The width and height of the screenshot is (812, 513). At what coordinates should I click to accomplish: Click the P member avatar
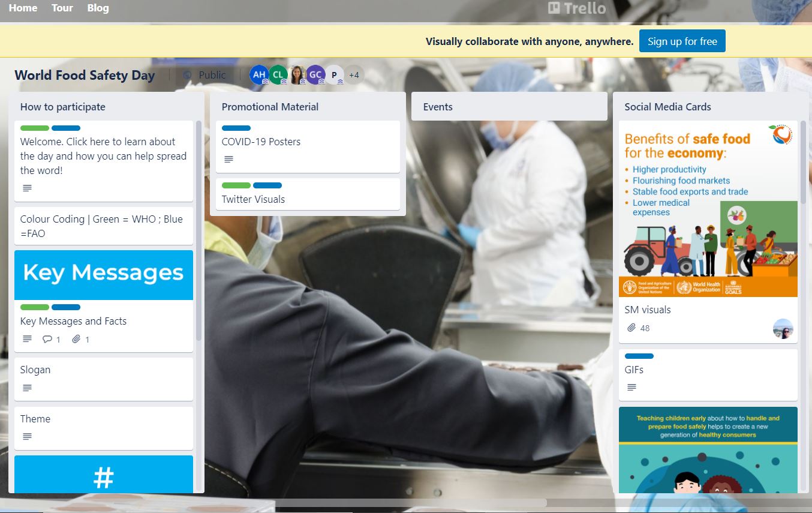(334, 75)
